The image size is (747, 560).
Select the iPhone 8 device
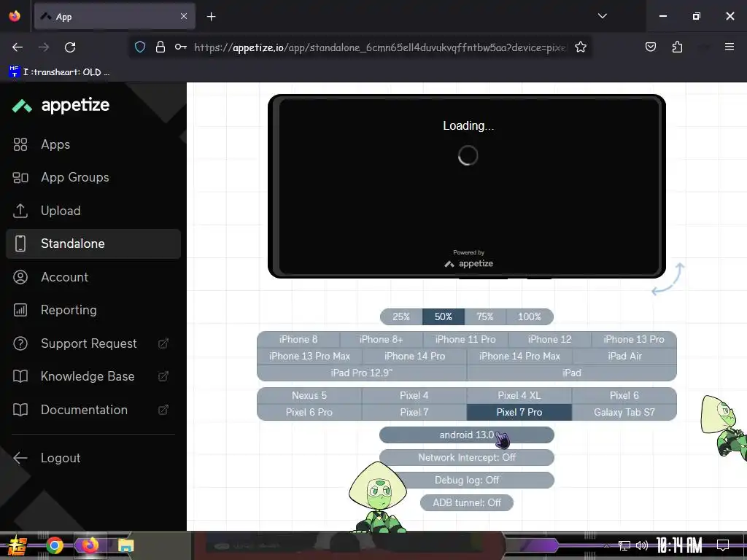pyautogui.click(x=298, y=340)
